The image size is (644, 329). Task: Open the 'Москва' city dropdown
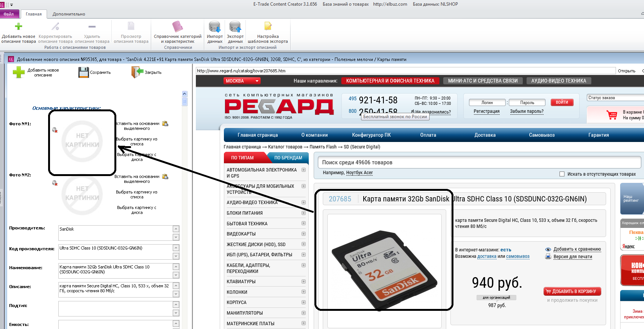(242, 81)
